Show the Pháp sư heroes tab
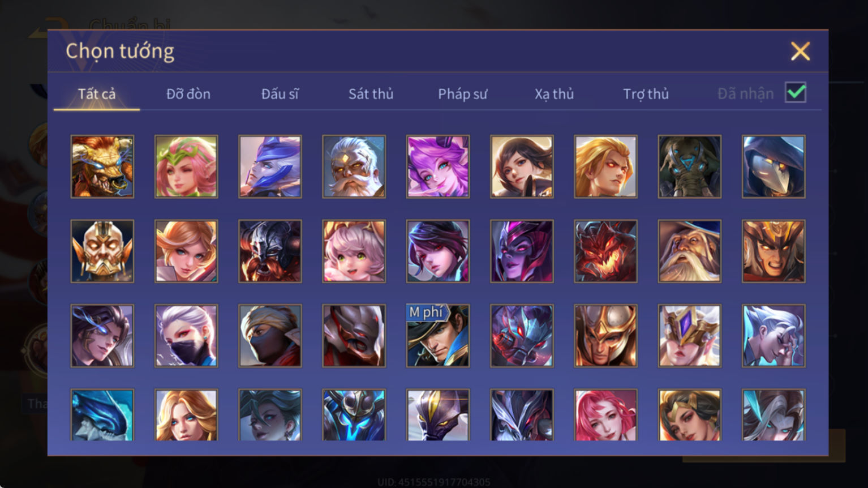This screenshot has height=488, width=868. (462, 94)
